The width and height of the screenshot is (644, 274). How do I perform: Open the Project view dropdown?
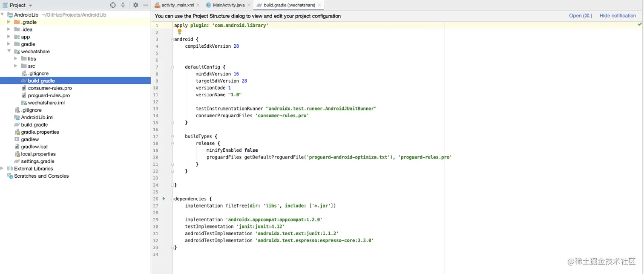[18, 5]
